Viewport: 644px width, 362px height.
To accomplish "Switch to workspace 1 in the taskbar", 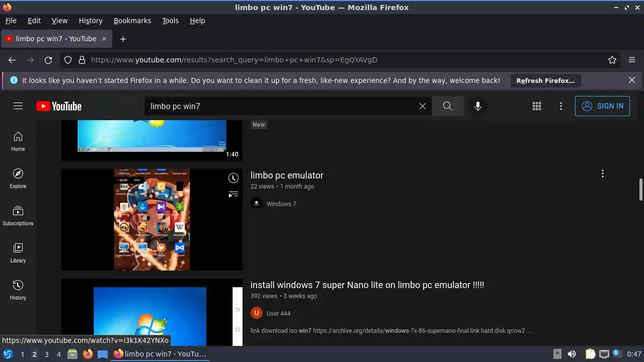I will click(x=22, y=354).
